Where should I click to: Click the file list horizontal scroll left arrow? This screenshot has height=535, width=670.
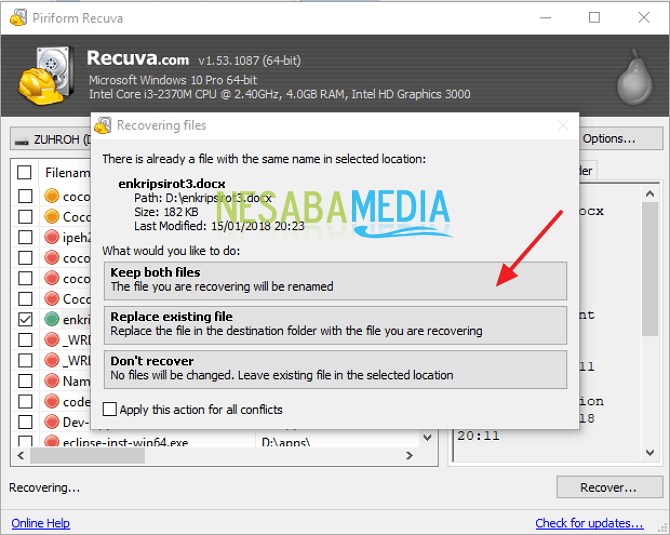(20, 456)
